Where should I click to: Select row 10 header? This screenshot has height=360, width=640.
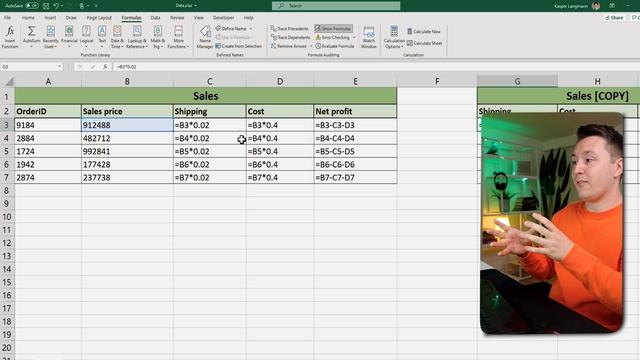tap(7, 217)
